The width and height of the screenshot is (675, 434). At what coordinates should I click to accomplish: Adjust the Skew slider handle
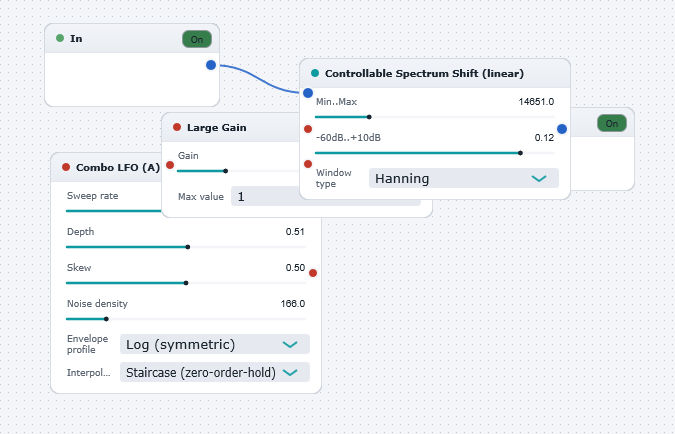point(186,283)
